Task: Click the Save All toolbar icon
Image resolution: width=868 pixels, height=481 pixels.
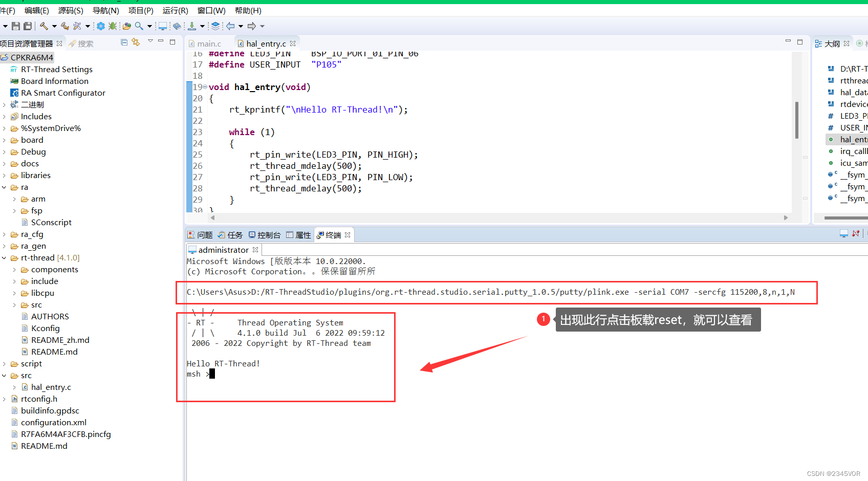Action: [x=28, y=26]
